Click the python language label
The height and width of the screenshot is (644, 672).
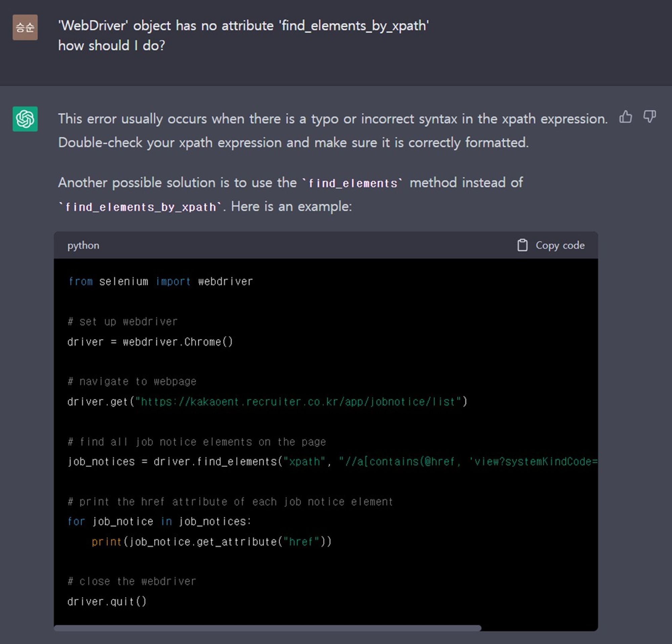pos(83,245)
